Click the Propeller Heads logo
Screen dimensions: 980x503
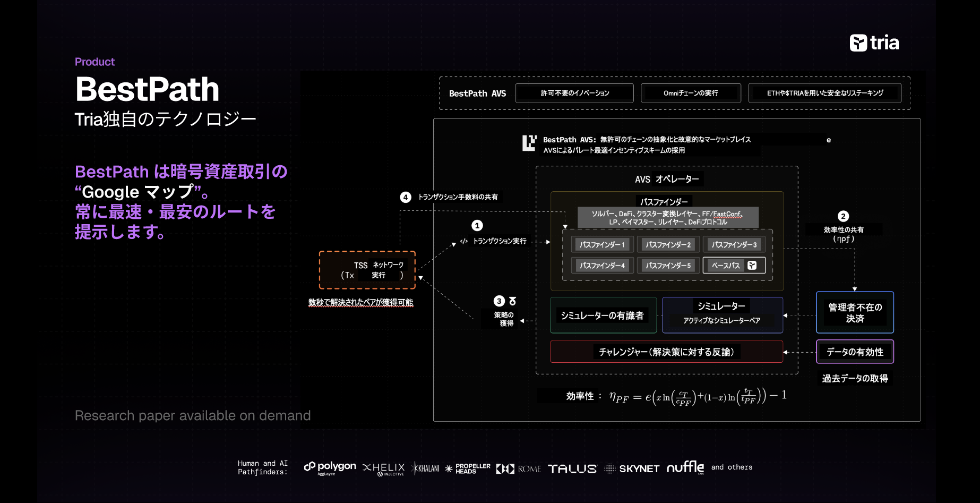pos(468,468)
